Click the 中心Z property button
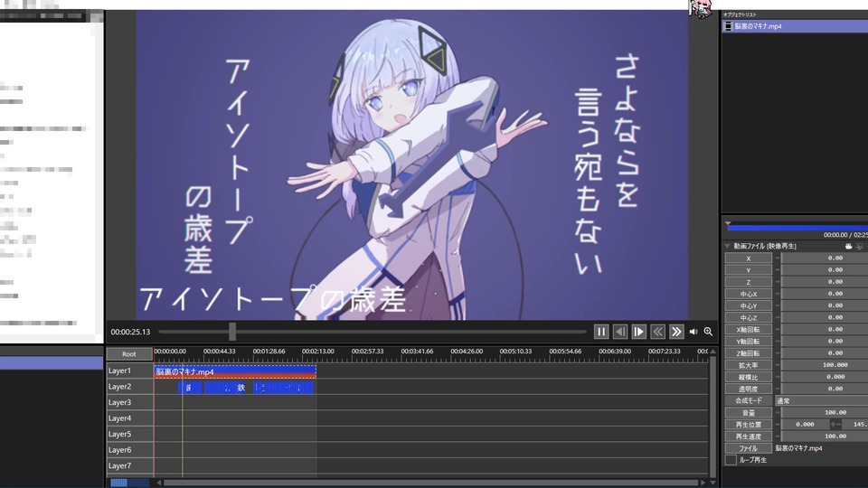This screenshot has height=488, width=868. tap(749, 317)
